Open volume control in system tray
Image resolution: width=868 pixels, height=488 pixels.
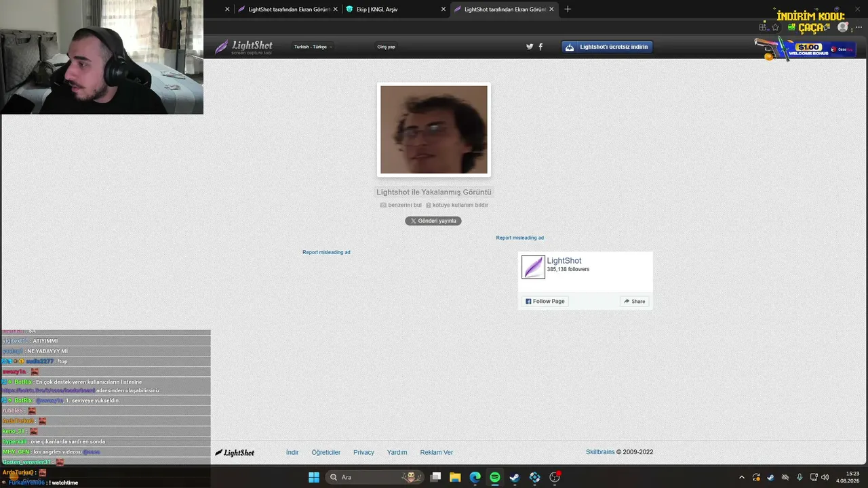pos(825,477)
